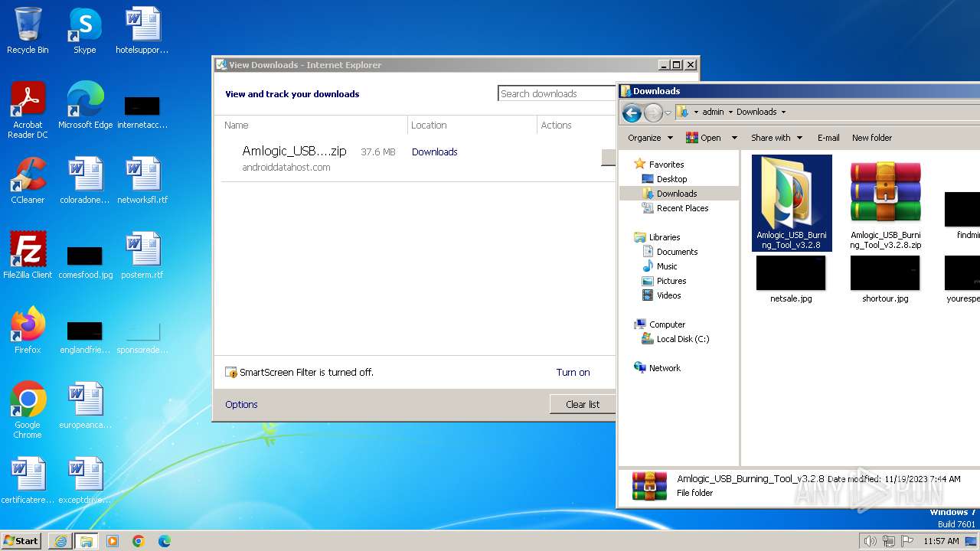Select posterm.rtf on the desktop
This screenshot has width=980, height=551.
pos(142,256)
